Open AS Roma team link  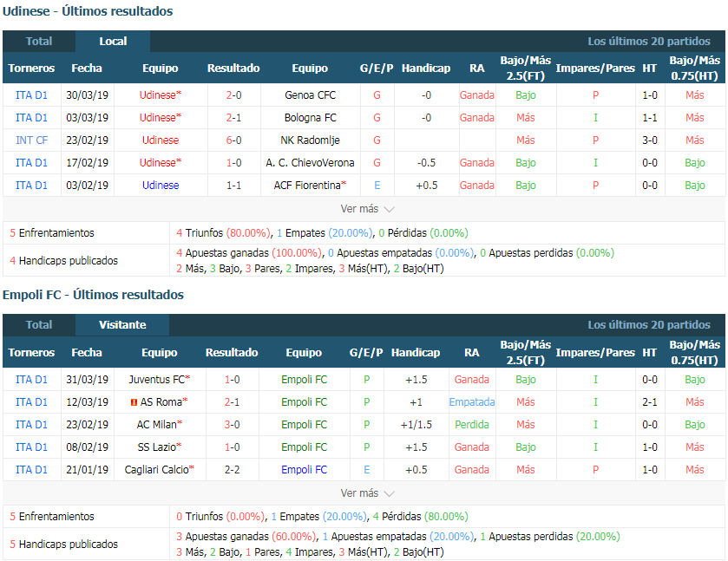coord(161,401)
